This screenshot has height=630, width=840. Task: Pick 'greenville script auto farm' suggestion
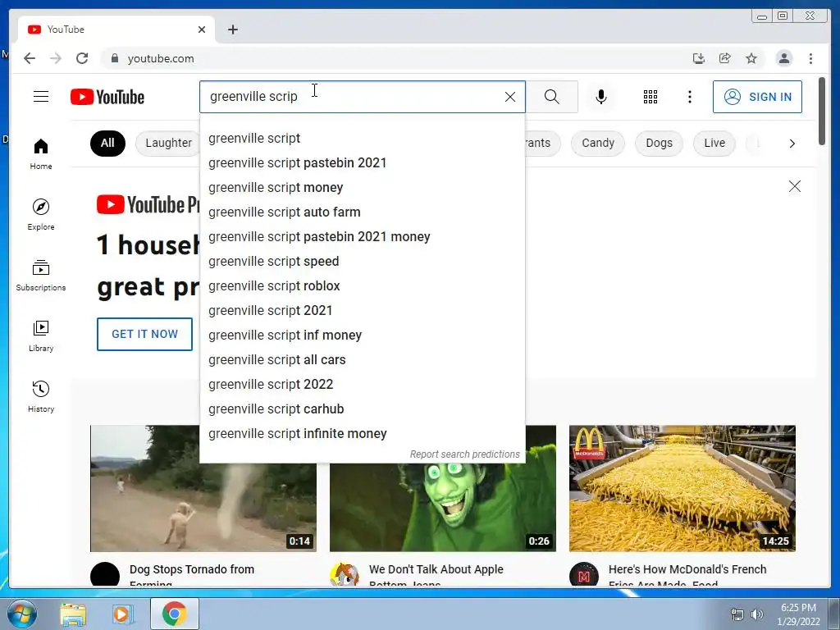[362, 212]
